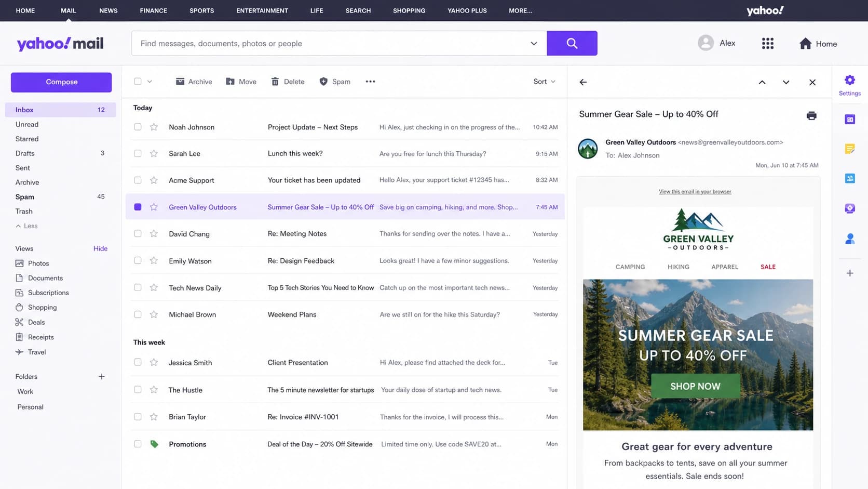Open the Yahoo apps grid icon
868x489 pixels.
(x=767, y=44)
